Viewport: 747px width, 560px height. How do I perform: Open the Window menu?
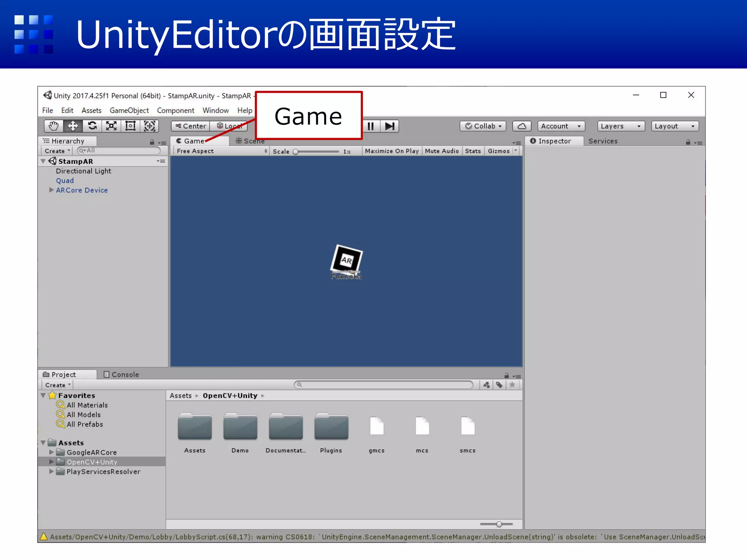[216, 110]
